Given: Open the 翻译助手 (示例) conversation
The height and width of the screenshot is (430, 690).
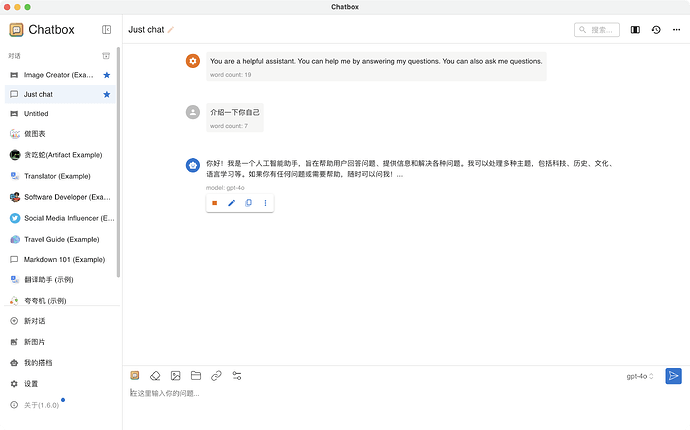Looking at the screenshot, I should pos(60,279).
